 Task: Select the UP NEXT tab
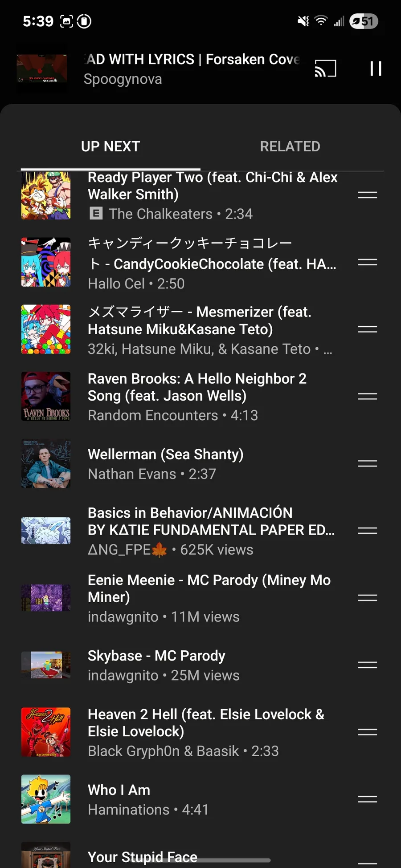(x=110, y=146)
